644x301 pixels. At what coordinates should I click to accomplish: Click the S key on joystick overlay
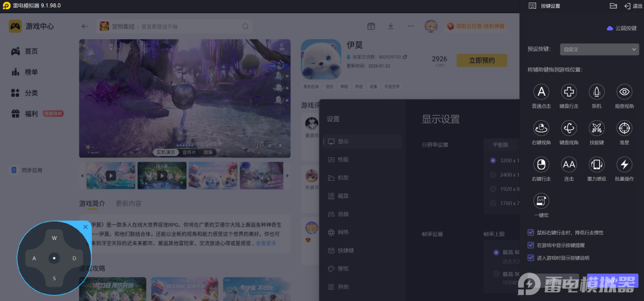(x=54, y=278)
